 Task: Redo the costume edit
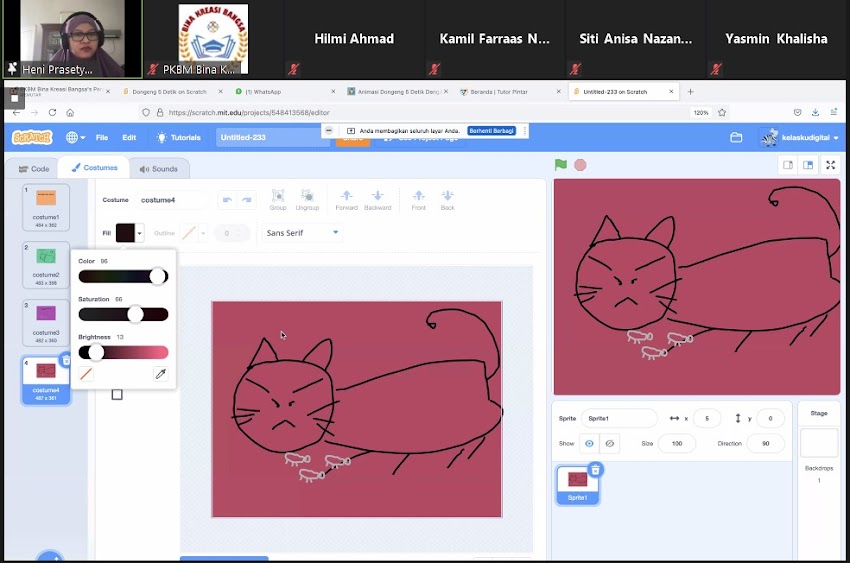coord(247,200)
